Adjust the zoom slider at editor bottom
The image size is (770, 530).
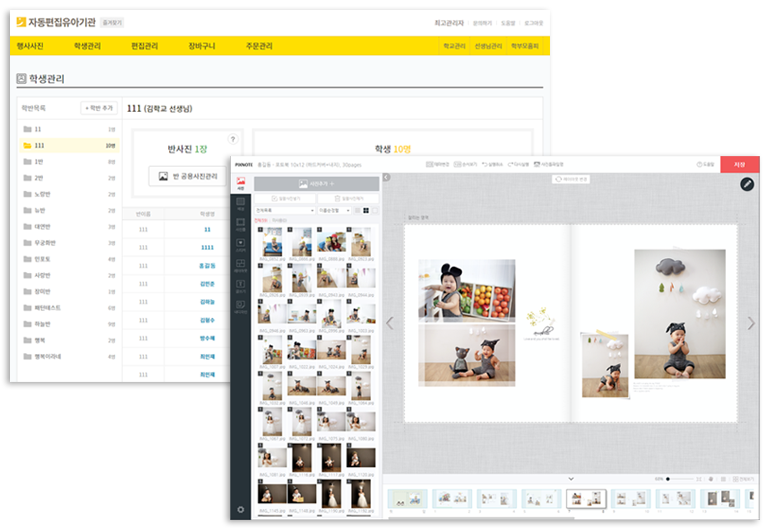680,479
